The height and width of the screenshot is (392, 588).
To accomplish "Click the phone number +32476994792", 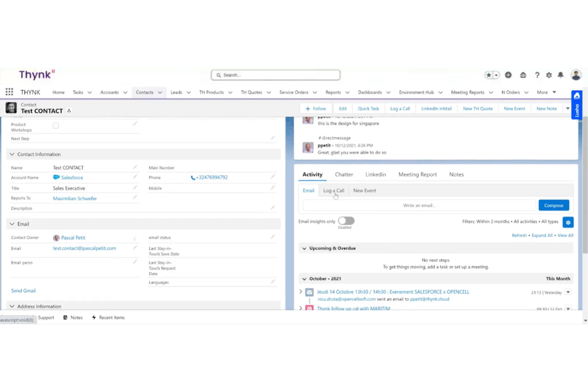I will 212,178.
